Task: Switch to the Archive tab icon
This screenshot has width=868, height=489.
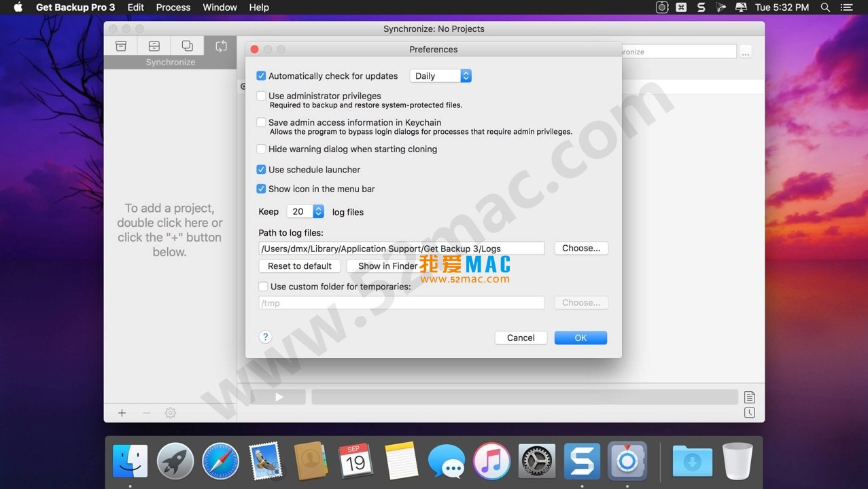Action: 154,46
